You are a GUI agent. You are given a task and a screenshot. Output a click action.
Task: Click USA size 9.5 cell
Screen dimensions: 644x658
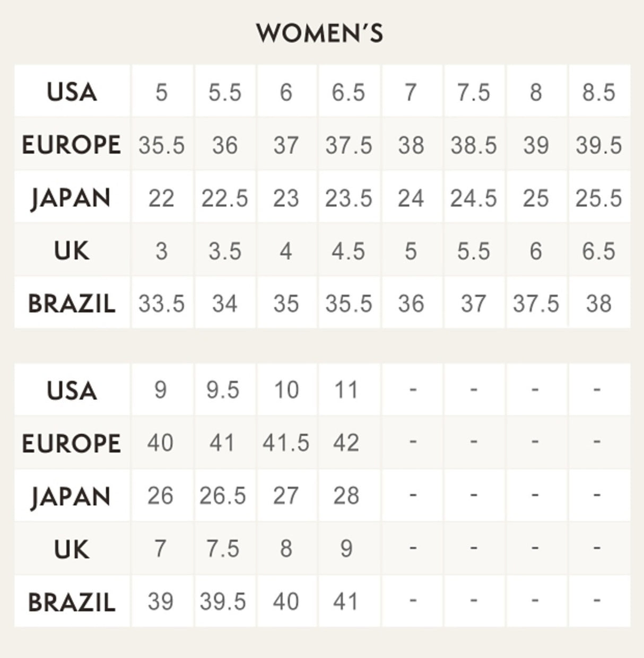[223, 390]
